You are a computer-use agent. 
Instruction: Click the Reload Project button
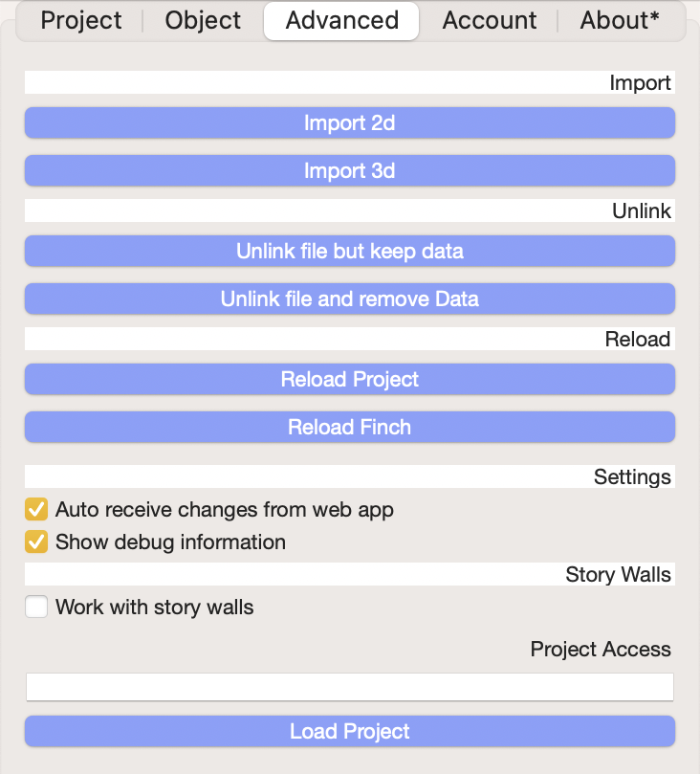tap(350, 379)
